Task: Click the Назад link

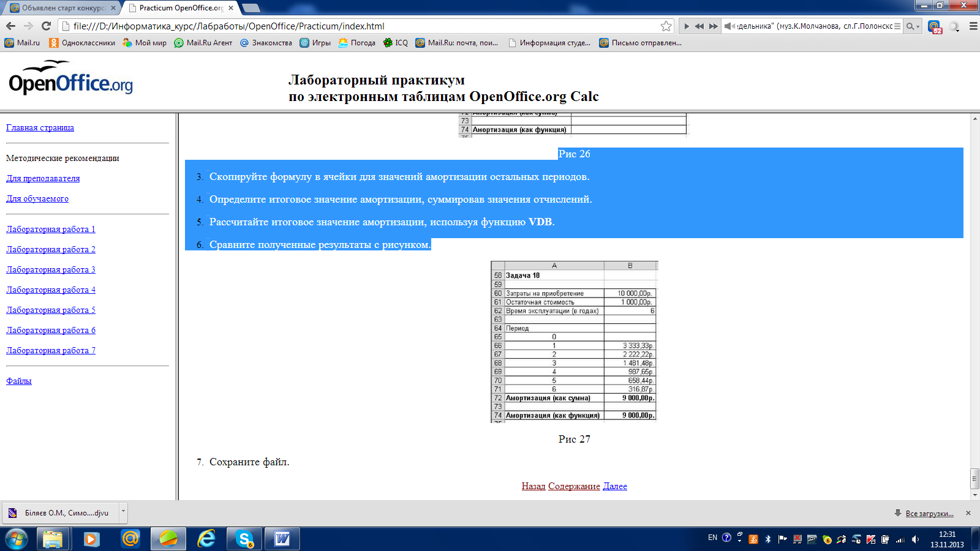Action: coord(533,486)
